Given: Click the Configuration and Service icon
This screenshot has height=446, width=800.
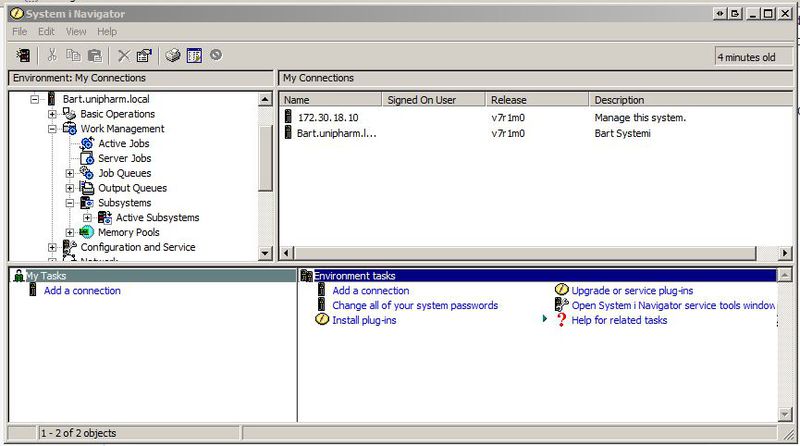Looking at the screenshot, I should click(x=69, y=247).
